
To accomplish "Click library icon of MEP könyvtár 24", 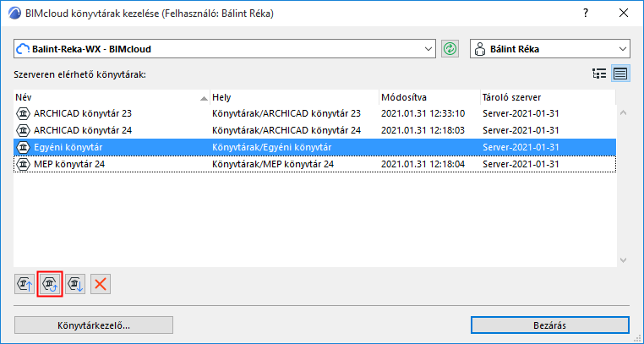I will pyautogui.click(x=24, y=164).
